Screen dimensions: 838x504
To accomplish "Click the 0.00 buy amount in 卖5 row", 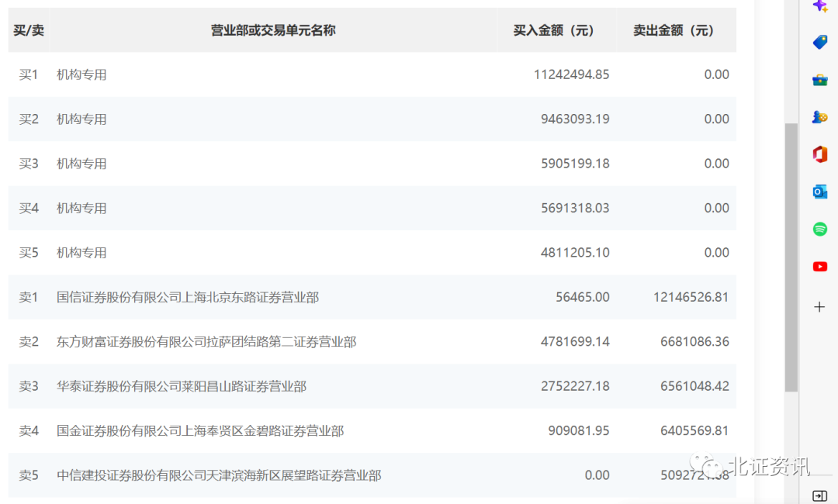I will [x=597, y=475].
